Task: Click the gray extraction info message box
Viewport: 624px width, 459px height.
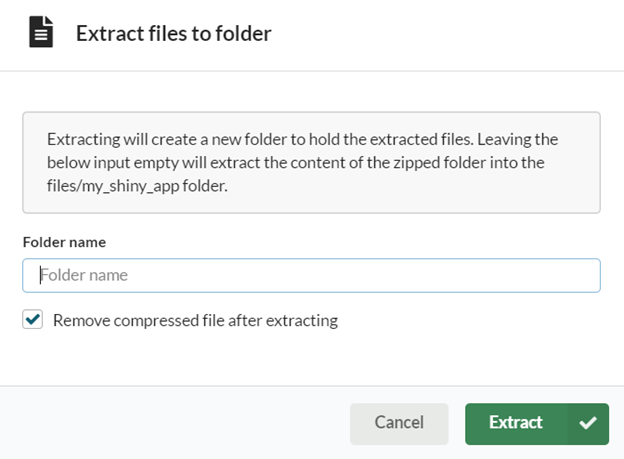Action: coord(311,162)
